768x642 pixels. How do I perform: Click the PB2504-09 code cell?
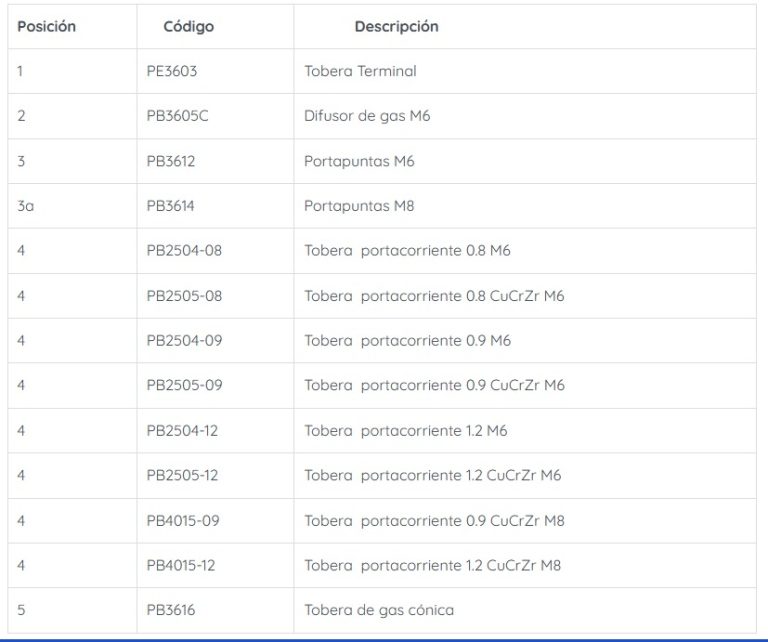coord(184,341)
